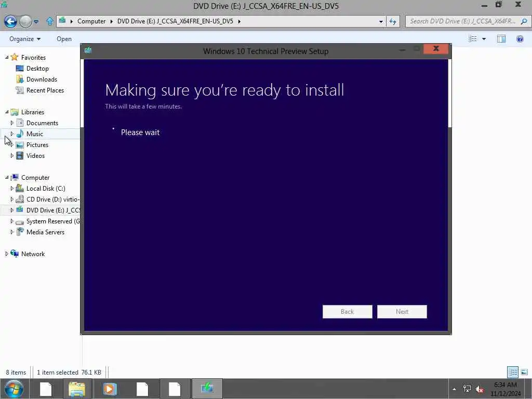This screenshot has height=399, width=532.
Task: Expand the Local Disk (C:) arrow
Action: pyautogui.click(x=12, y=188)
